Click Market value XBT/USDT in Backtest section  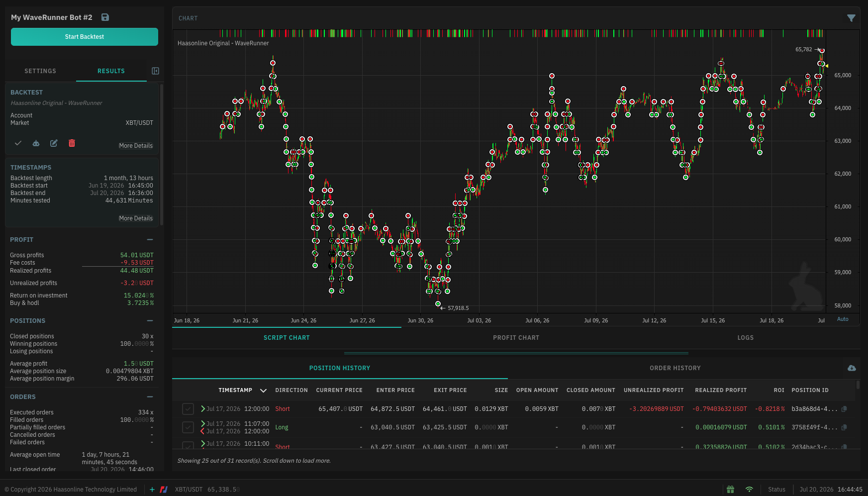(139, 123)
